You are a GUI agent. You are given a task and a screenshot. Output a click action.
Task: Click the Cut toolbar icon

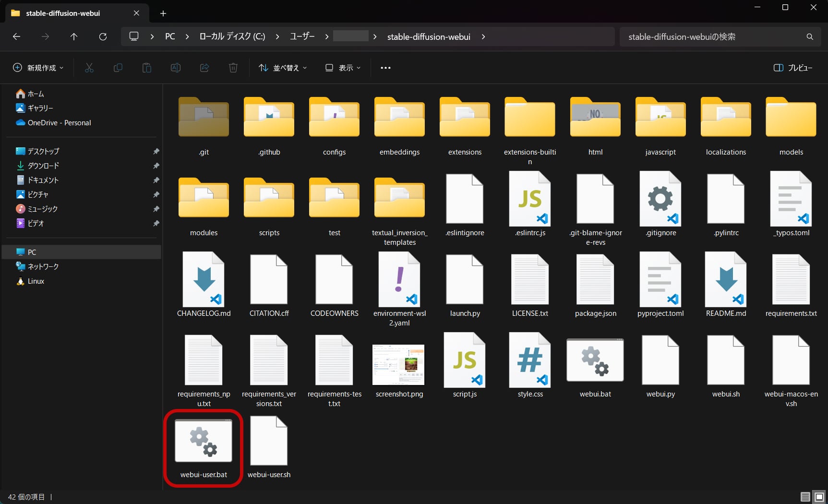(x=89, y=68)
